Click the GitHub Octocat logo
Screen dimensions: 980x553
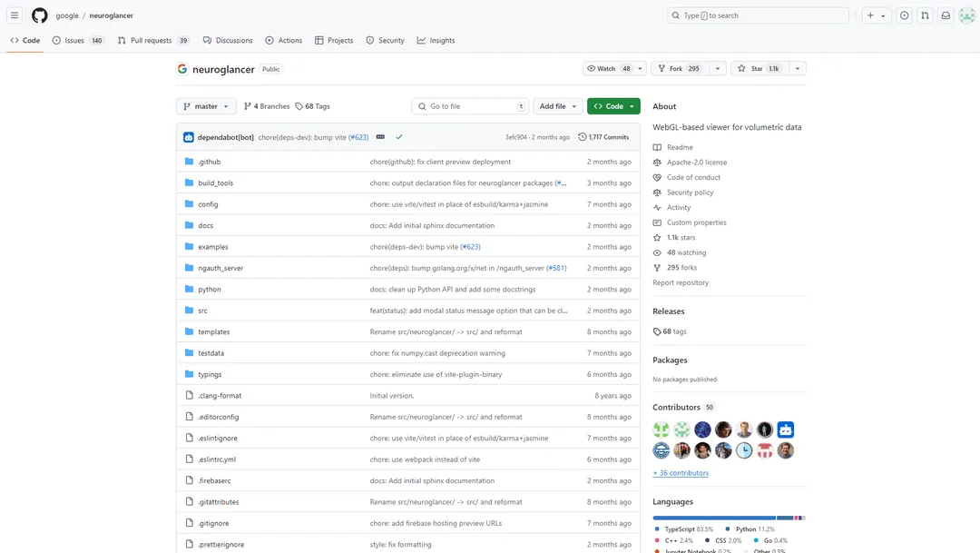(39, 15)
